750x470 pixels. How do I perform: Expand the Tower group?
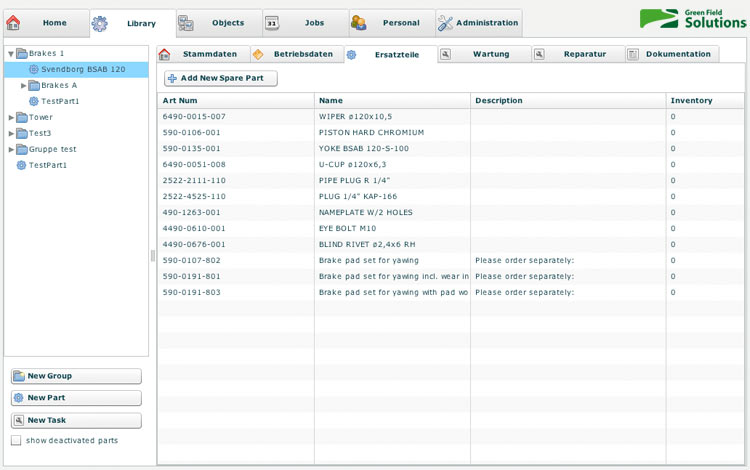tap(10, 118)
